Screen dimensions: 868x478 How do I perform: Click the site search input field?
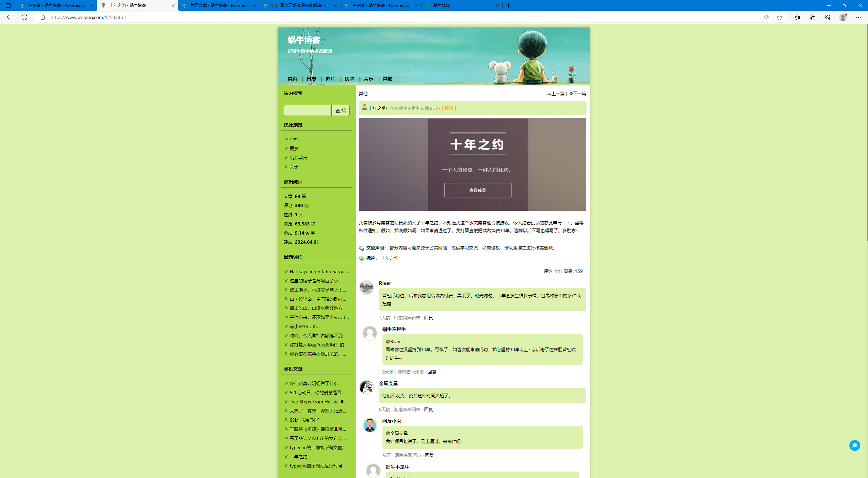click(307, 111)
